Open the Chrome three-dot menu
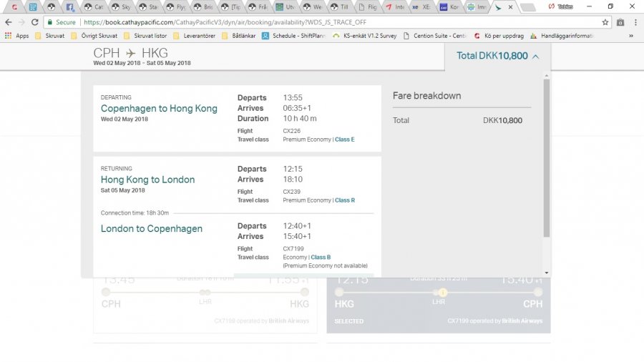The height and width of the screenshot is (362, 644). click(635, 22)
